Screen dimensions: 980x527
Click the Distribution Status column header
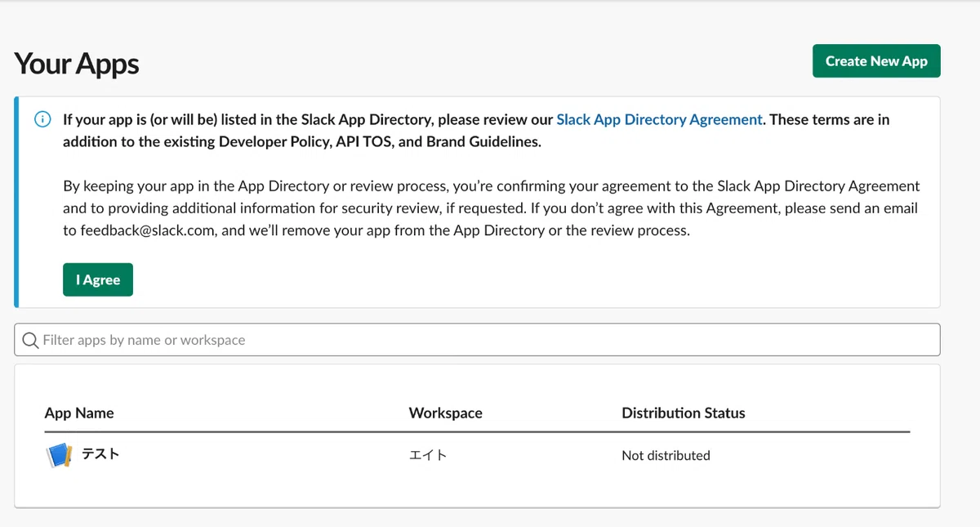pos(684,413)
